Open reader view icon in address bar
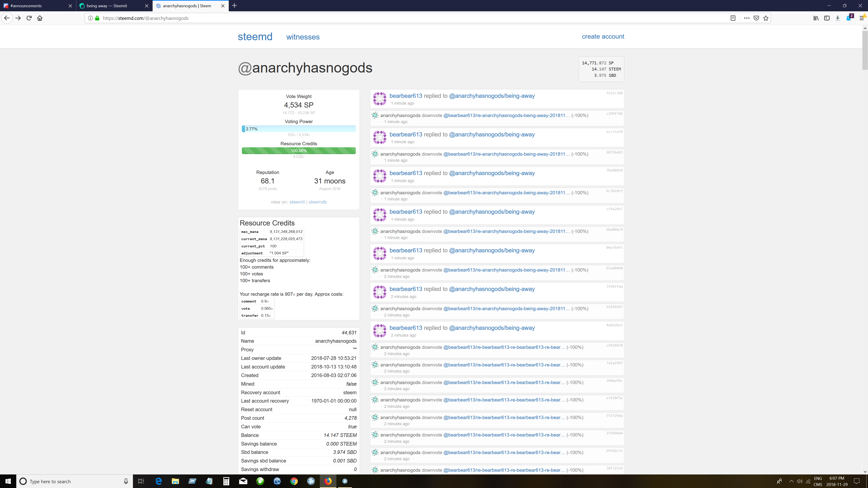 [733, 18]
